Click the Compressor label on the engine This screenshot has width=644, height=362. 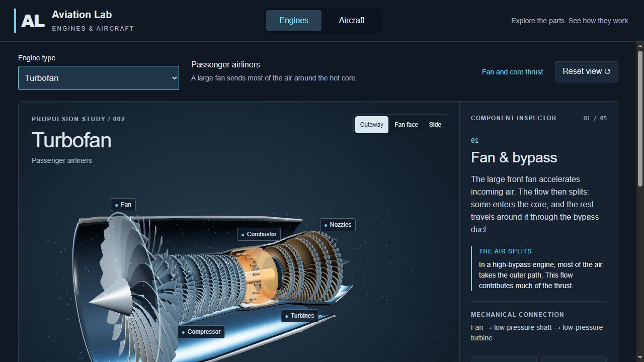point(201,332)
